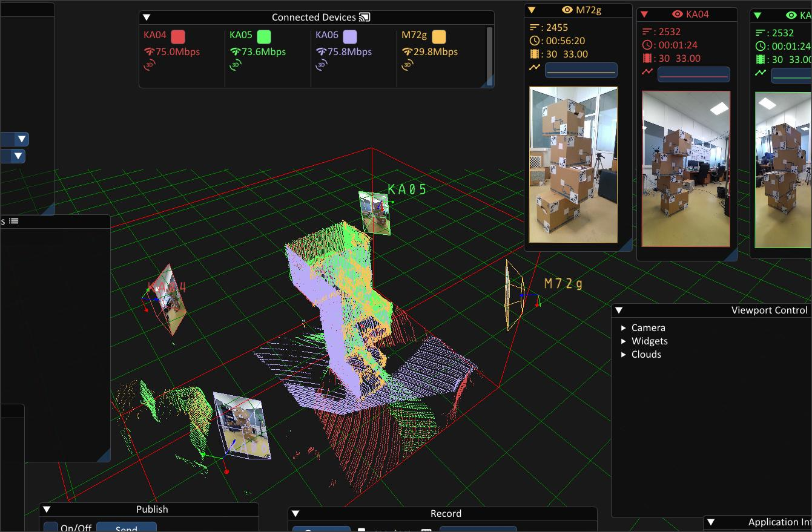Image resolution: width=812 pixels, height=532 pixels.
Task: Click the 73.6Mbps bandwidth value
Action: click(264, 52)
